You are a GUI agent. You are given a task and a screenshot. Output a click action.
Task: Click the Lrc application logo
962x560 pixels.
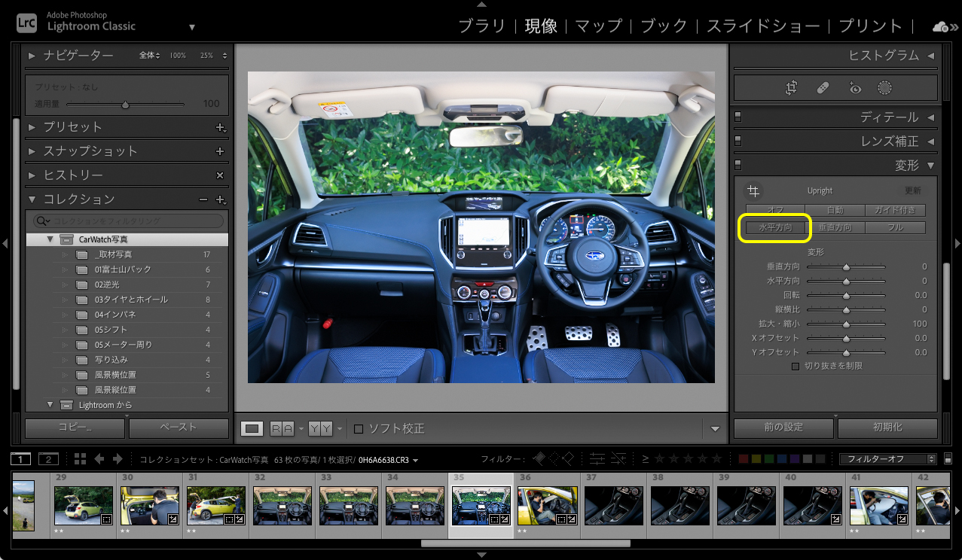pyautogui.click(x=26, y=22)
